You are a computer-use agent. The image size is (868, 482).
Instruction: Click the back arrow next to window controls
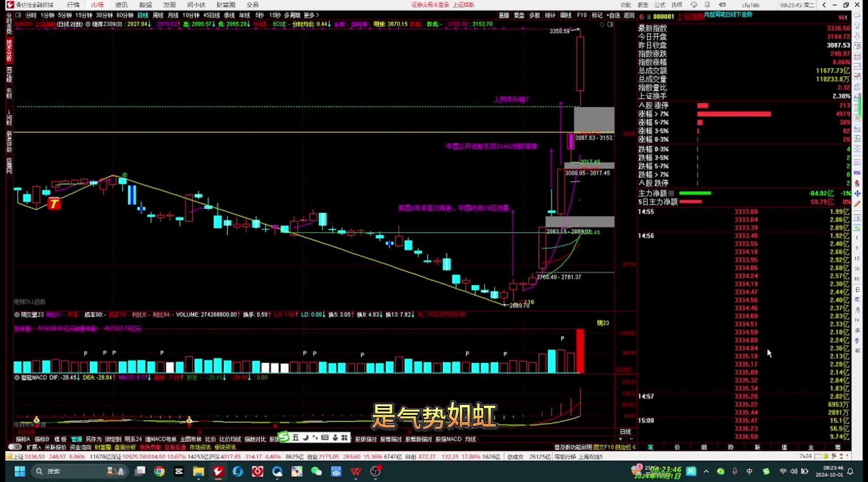pos(824,5)
